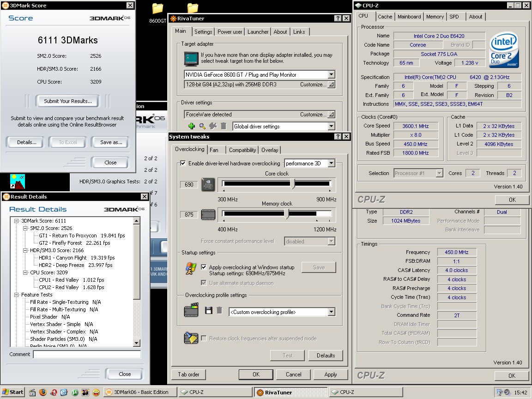Open the target adapter dropdown list
This screenshot has height=399, width=532.
[x=332, y=75]
